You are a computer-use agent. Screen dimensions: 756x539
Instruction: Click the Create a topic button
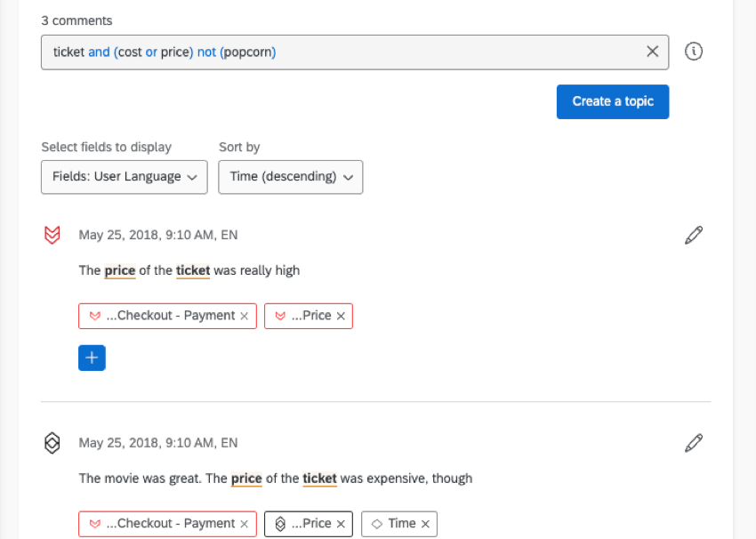coord(612,101)
